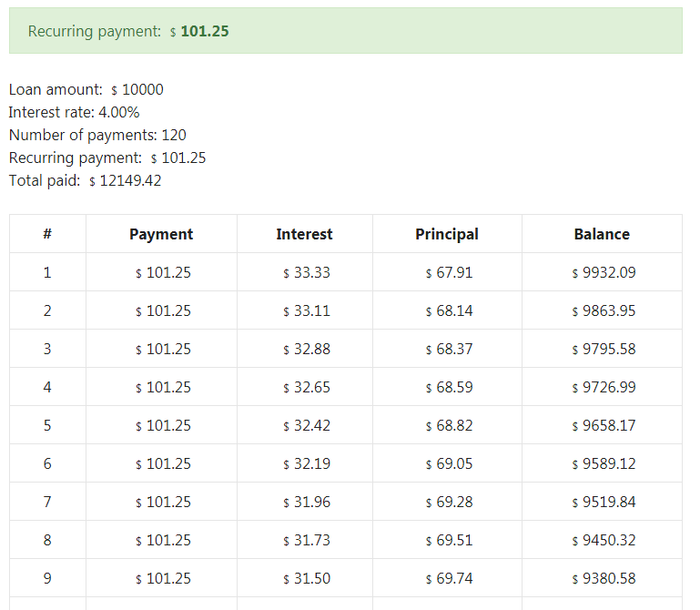
Task: Select the $ 101.25 payment in row 3
Action: pos(163,350)
